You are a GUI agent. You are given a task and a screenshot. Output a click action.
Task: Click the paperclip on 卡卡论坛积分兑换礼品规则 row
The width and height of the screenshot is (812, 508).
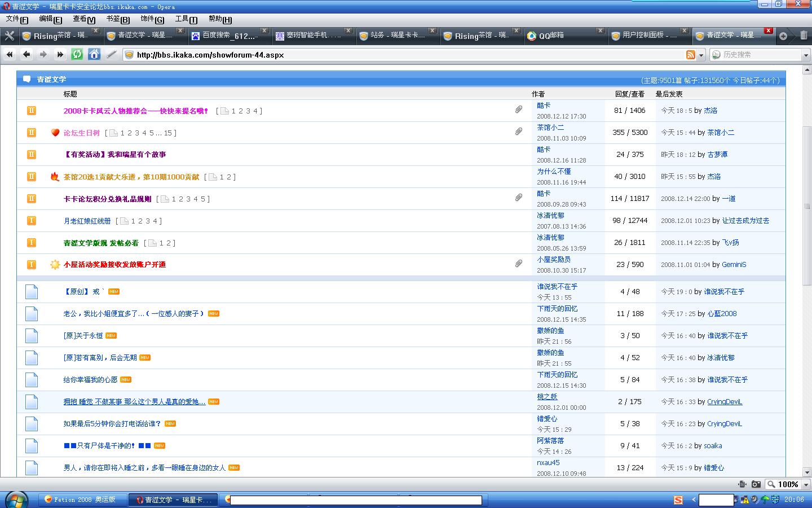519,198
